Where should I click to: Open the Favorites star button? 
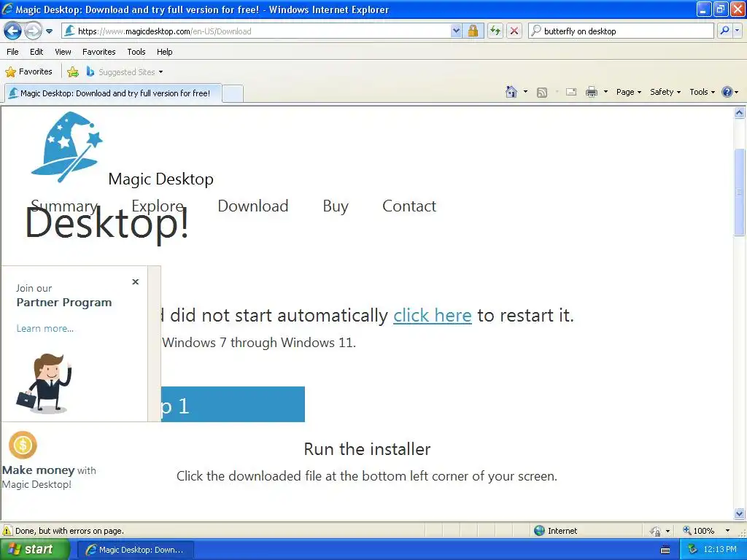(x=28, y=72)
